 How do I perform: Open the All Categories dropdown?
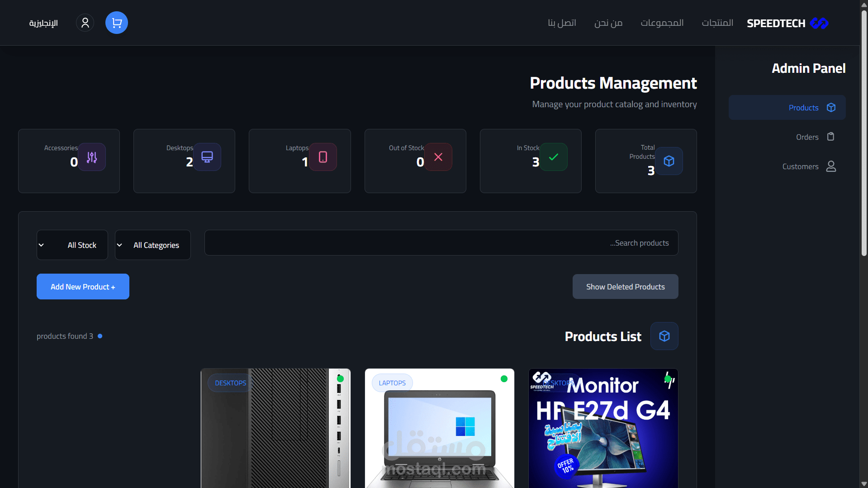(153, 245)
